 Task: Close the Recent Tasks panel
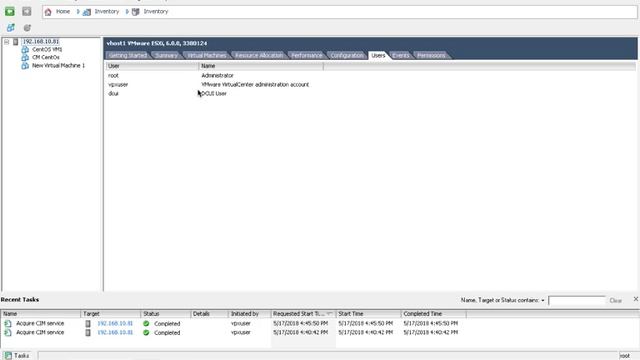click(x=636, y=299)
